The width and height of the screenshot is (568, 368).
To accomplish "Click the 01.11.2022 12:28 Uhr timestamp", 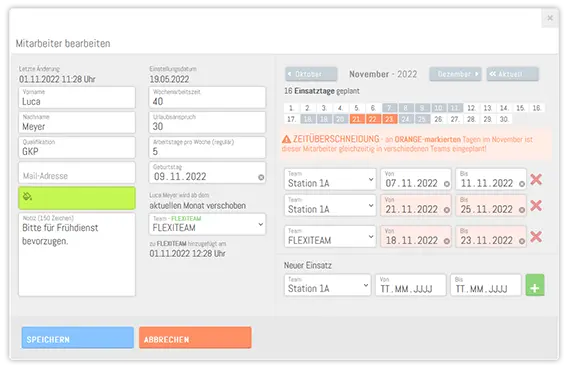I will pos(187,254).
